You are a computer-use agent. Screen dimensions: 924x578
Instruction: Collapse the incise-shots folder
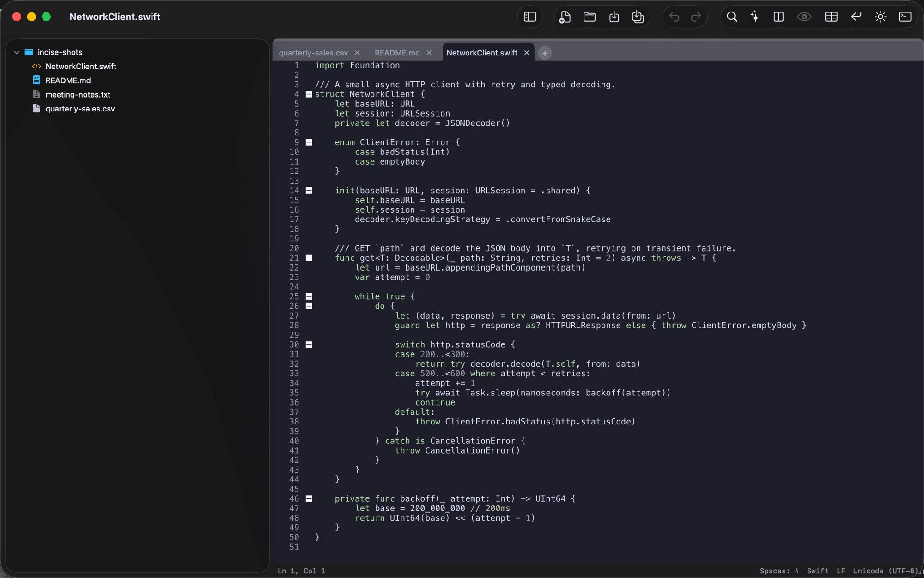(17, 52)
